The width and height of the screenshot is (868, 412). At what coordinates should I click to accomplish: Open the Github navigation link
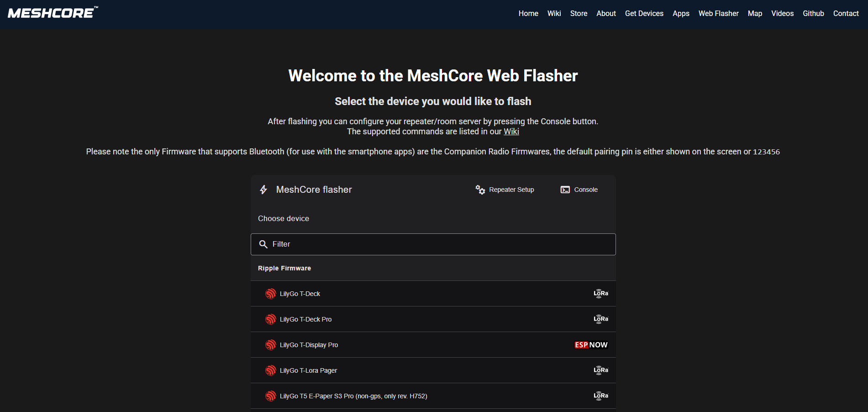(813, 14)
